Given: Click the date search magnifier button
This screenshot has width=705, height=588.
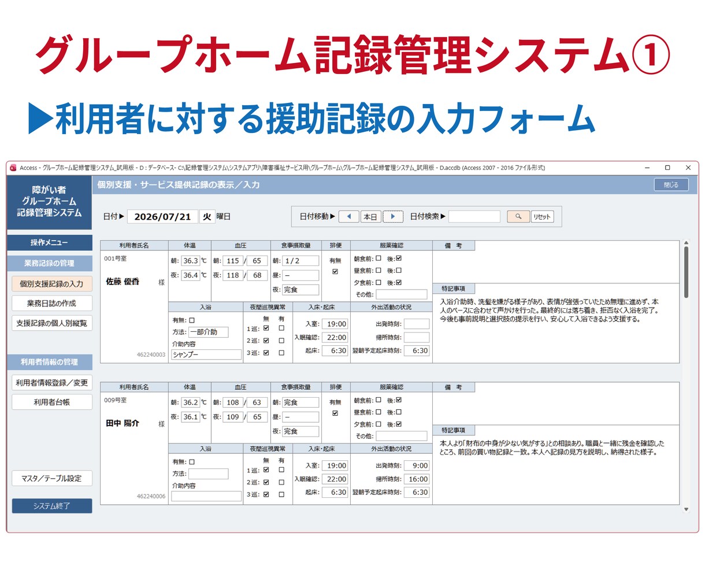Looking at the screenshot, I should coord(518,216).
